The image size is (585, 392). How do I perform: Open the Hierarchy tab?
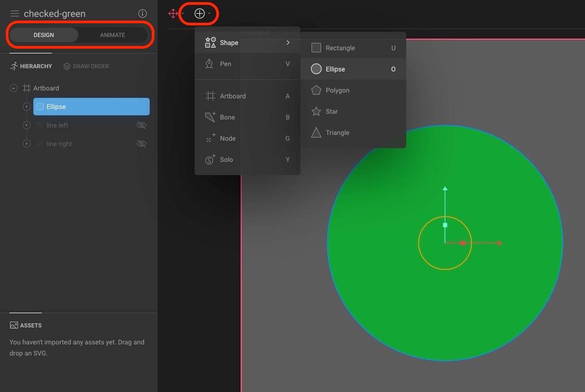click(31, 66)
